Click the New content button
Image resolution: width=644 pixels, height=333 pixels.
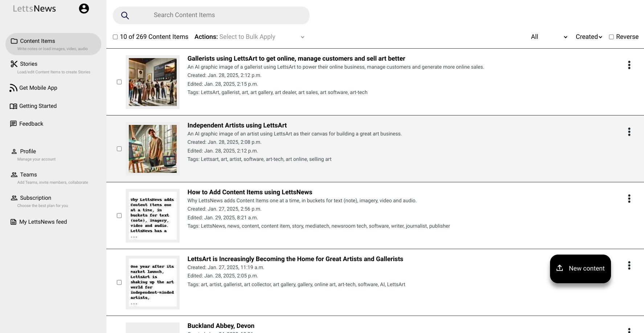580,269
